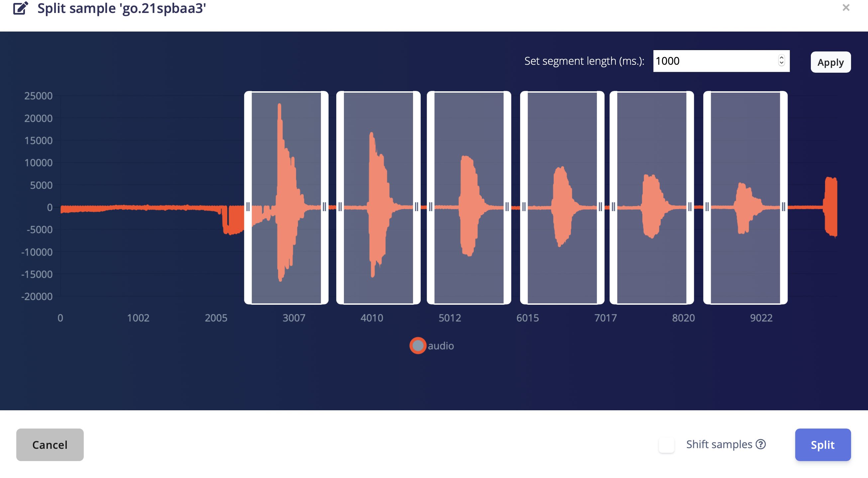Click the Split button
868x478 pixels.
pos(823,445)
